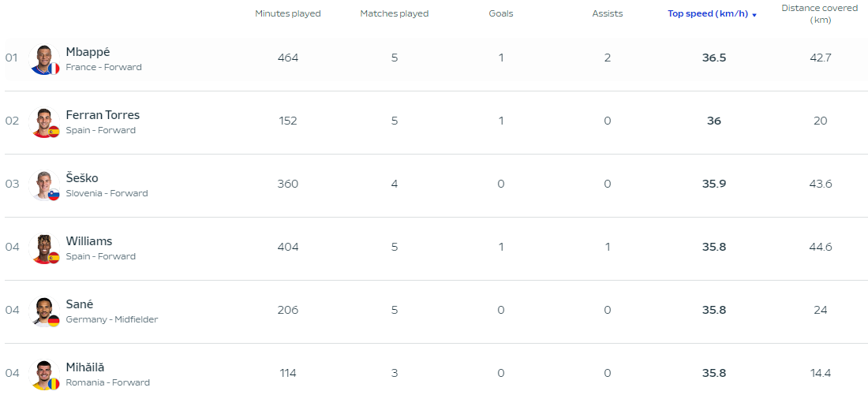Click Mbappé's 36.5 top speed value
868x395 pixels.
point(713,58)
